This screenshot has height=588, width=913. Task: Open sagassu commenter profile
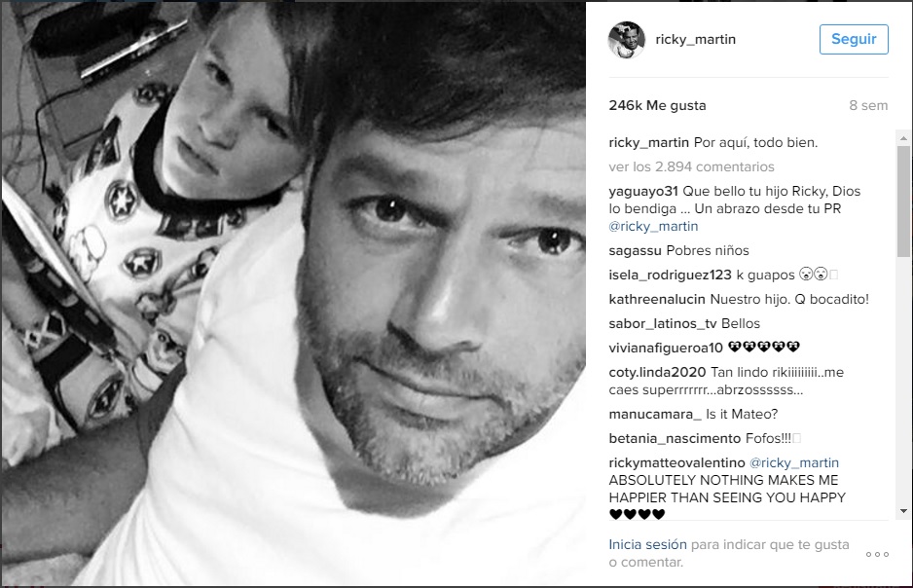635,251
